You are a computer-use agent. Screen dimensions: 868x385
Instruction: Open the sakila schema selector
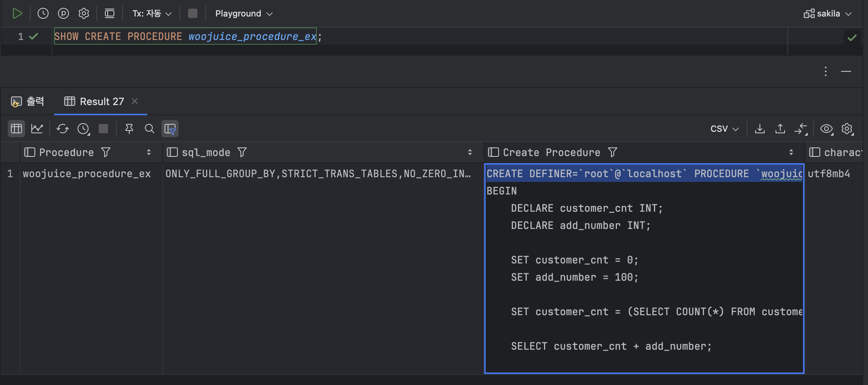(827, 14)
